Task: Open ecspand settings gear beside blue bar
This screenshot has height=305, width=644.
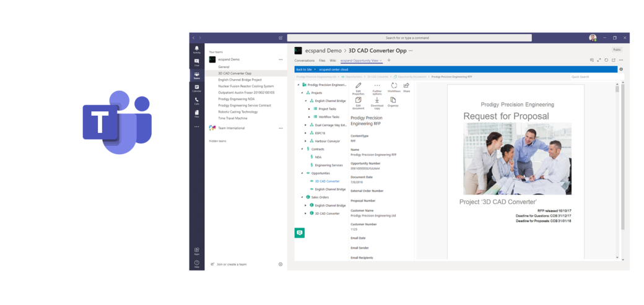Action: (x=621, y=69)
